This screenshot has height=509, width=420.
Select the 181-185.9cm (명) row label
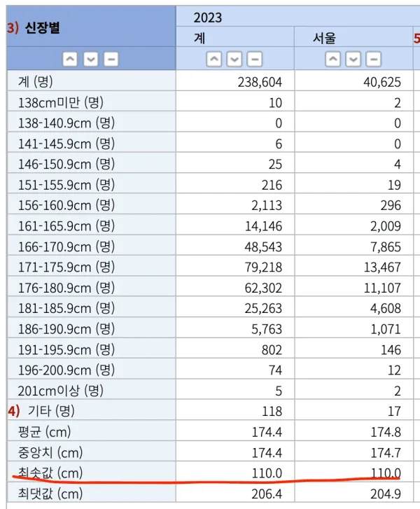(66, 308)
